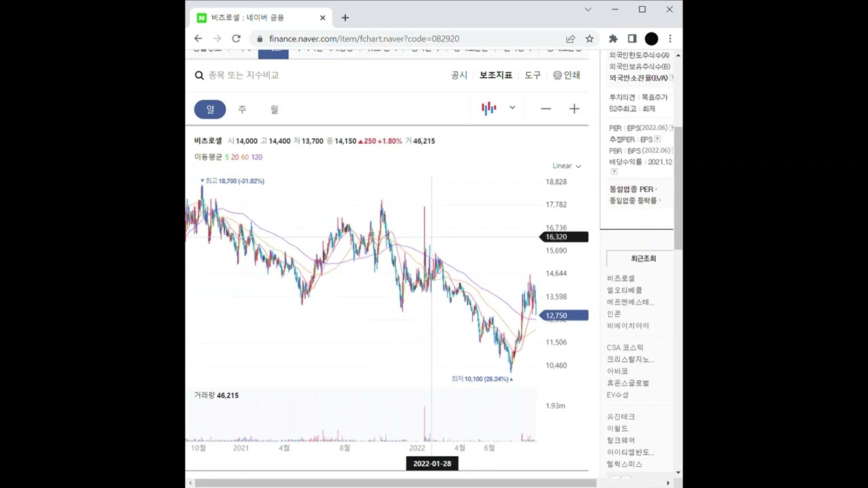The image size is (868, 488).
Task: Open the 도구 tools menu
Action: click(x=533, y=75)
